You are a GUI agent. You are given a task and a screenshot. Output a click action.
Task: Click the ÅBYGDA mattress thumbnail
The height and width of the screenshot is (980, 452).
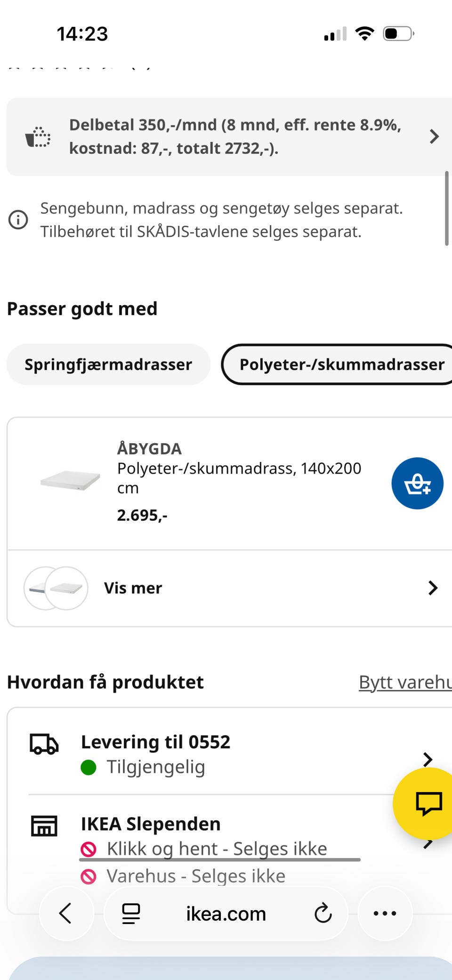pos(70,481)
